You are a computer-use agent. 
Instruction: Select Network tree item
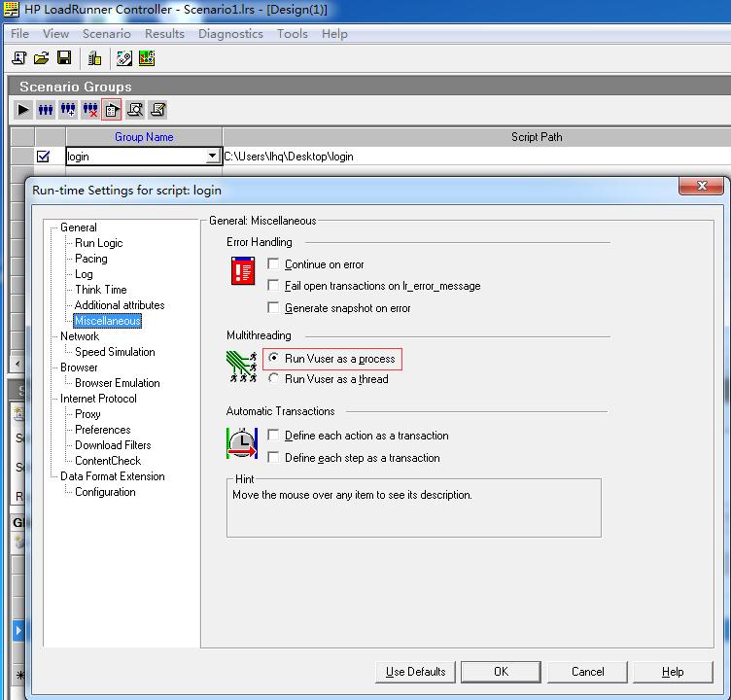[x=80, y=336]
